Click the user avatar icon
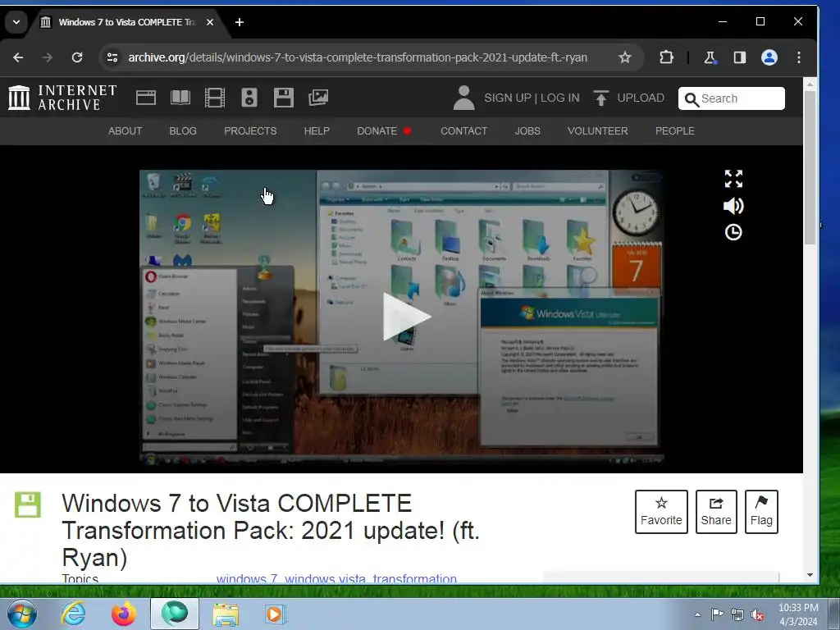The height and width of the screenshot is (630, 840). click(x=464, y=98)
